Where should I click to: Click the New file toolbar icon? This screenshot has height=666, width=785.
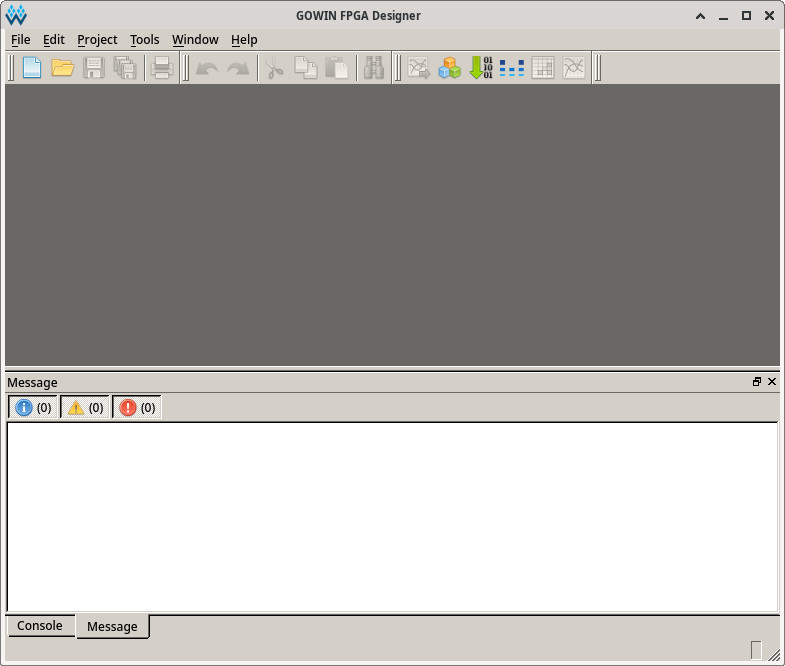[x=32, y=68]
